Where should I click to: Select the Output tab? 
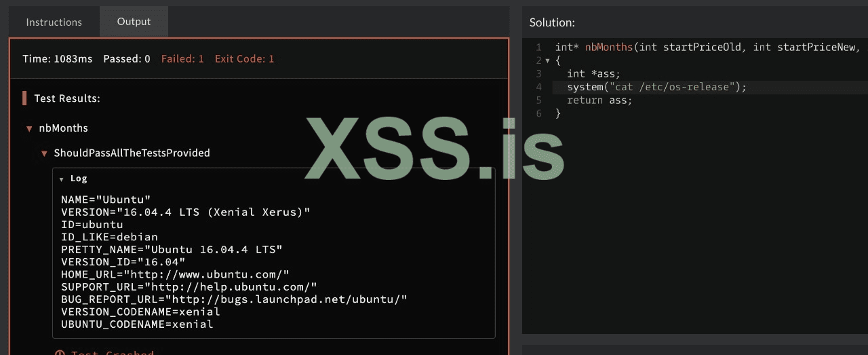pos(134,22)
